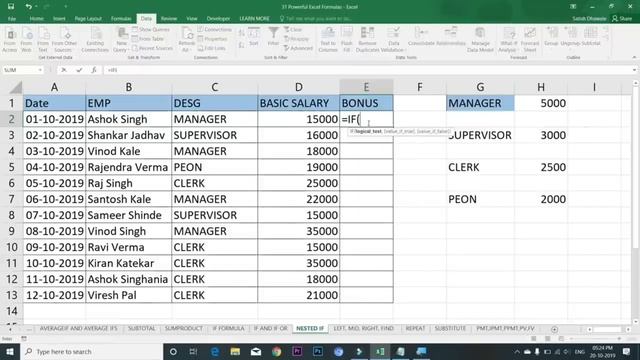Click the taskbar search box

91,351
